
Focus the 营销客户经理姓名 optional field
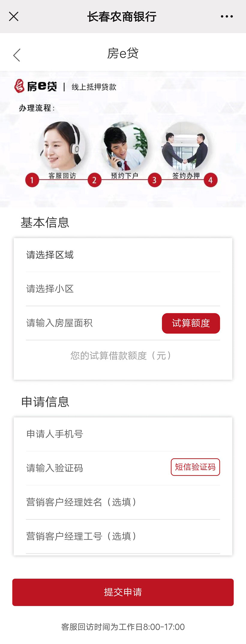click(x=123, y=502)
